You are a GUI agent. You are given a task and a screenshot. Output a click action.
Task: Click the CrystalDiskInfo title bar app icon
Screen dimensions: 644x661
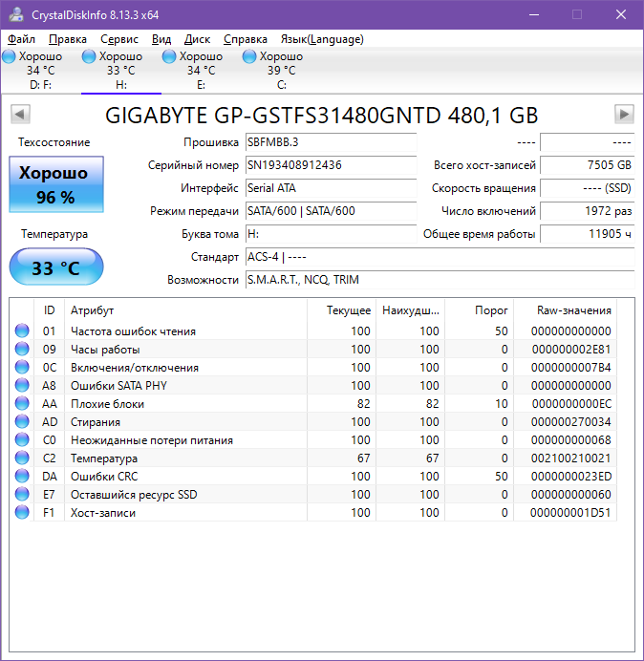[x=15, y=14]
